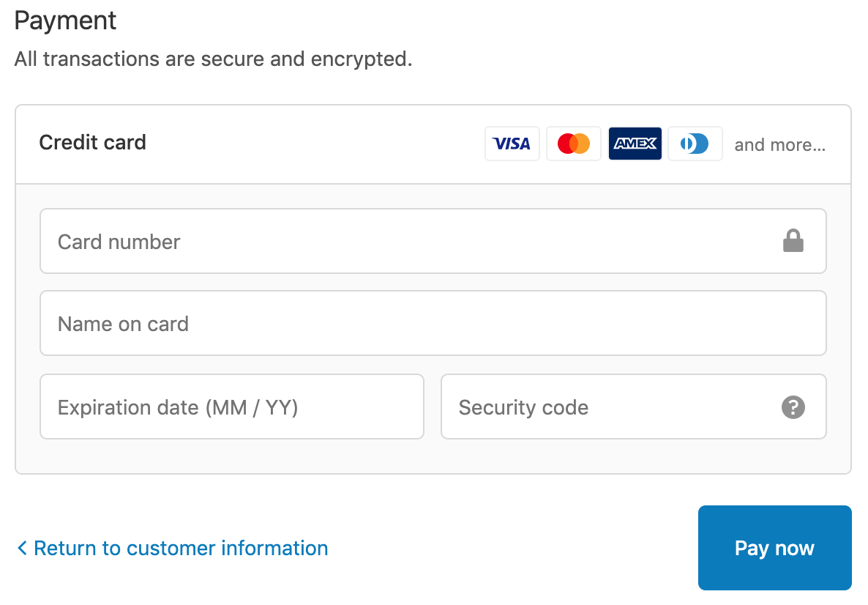Click empty area inside the card form panel
Viewport: 868px width, 605px height.
pos(433,456)
